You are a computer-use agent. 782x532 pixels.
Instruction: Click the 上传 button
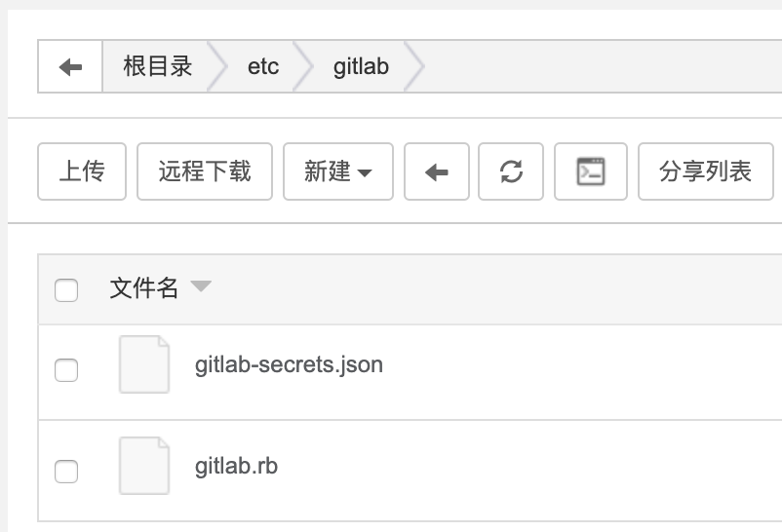click(x=82, y=172)
